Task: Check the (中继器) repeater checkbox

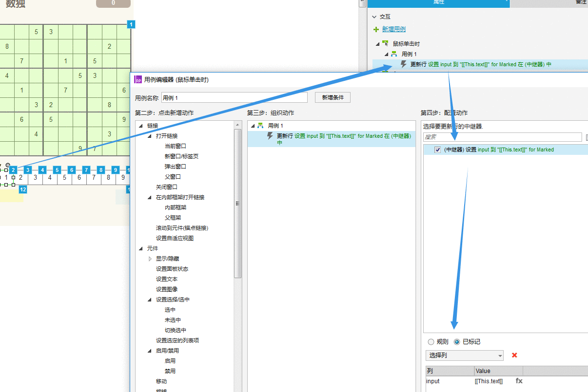Action: [x=437, y=150]
